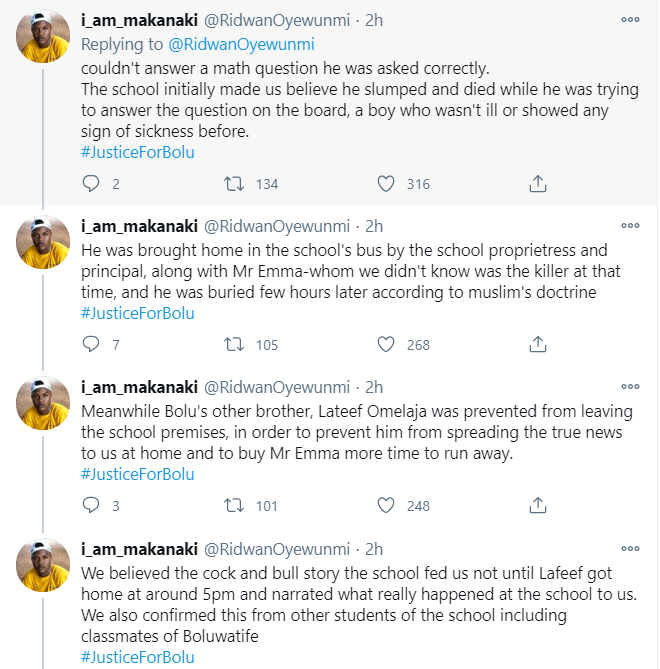Share the tweet about the math question
The image size is (660, 669).
537,183
